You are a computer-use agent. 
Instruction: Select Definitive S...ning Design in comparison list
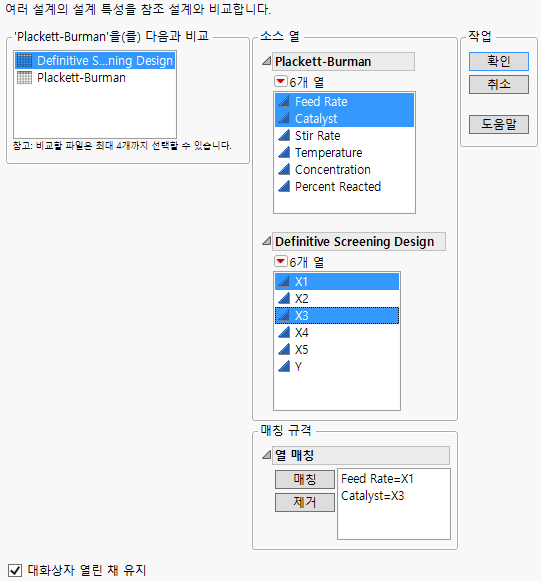pyautogui.click(x=95, y=60)
